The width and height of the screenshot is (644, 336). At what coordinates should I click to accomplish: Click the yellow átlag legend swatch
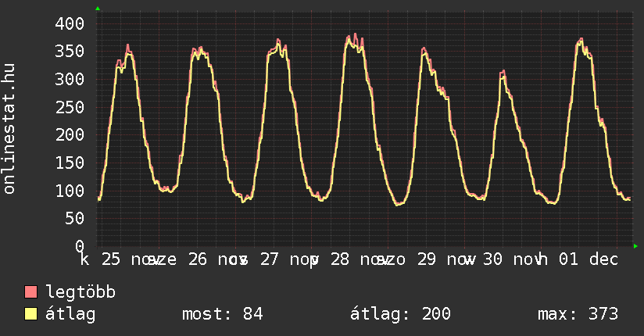[31, 315]
